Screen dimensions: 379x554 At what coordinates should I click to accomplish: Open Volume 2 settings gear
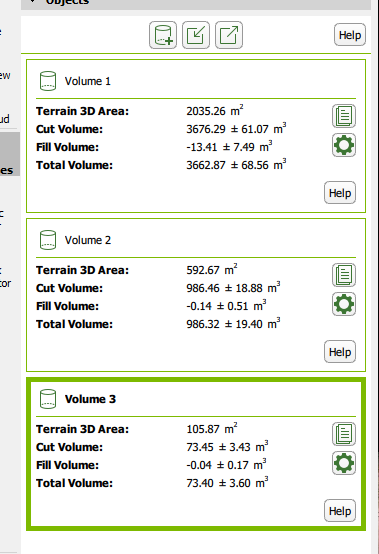pos(344,304)
